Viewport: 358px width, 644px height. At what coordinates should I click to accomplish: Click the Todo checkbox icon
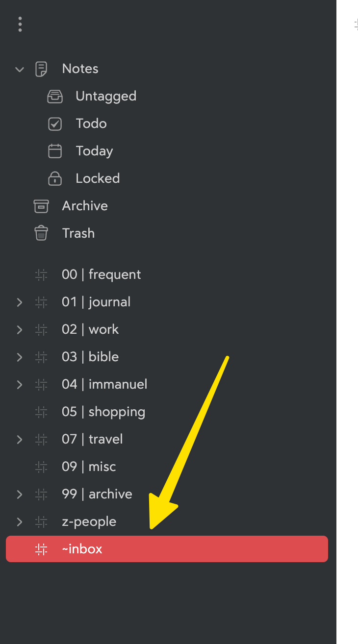[x=55, y=124]
